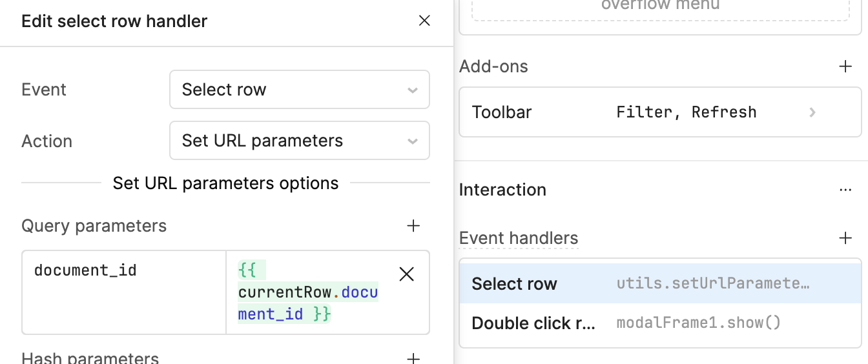Remove the document_id query parameter

coord(406,274)
